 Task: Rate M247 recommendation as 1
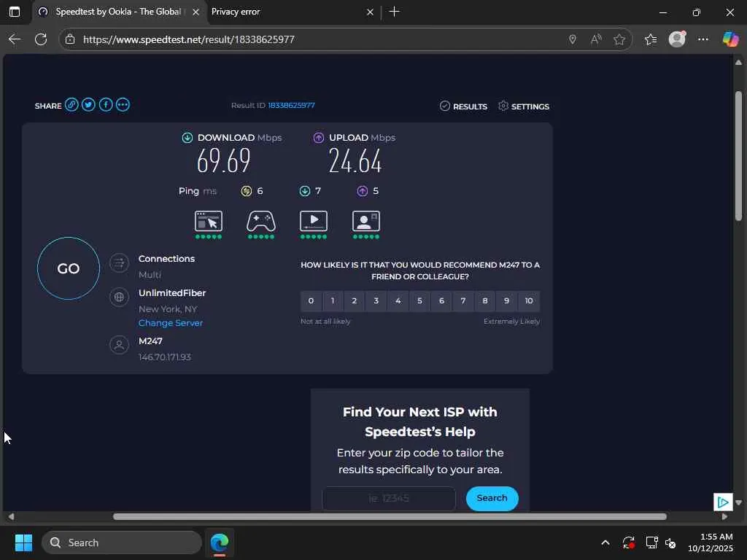(x=333, y=301)
